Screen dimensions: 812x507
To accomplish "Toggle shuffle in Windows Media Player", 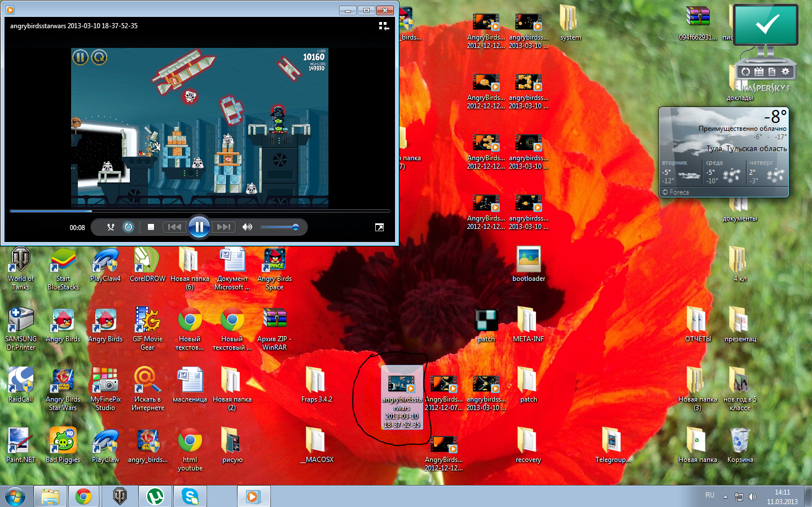I will pyautogui.click(x=111, y=227).
